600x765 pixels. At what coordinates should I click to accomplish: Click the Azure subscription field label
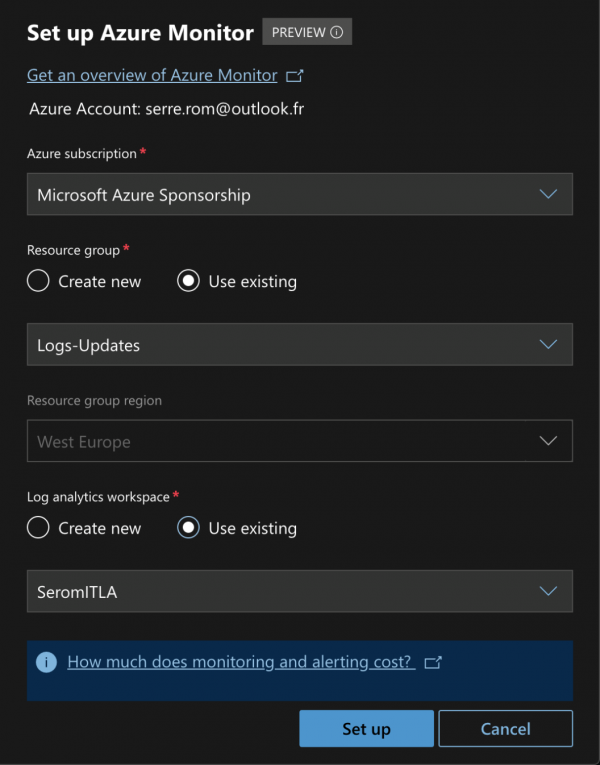point(81,154)
